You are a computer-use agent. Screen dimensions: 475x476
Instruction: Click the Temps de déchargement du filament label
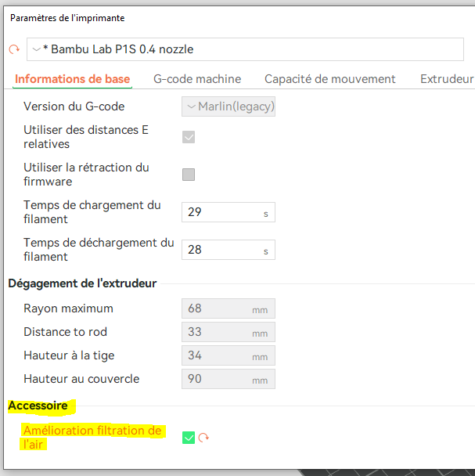click(x=99, y=250)
